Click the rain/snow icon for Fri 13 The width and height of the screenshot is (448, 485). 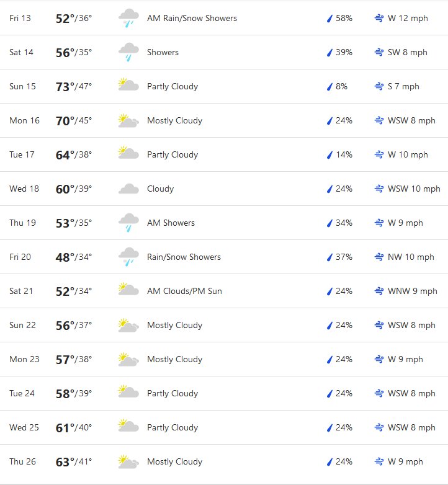(128, 18)
